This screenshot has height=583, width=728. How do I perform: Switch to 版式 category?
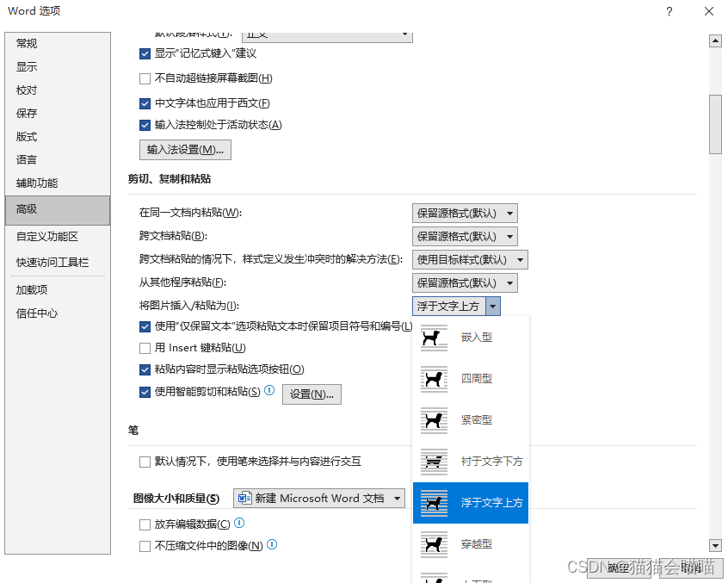tap(58, 137)
